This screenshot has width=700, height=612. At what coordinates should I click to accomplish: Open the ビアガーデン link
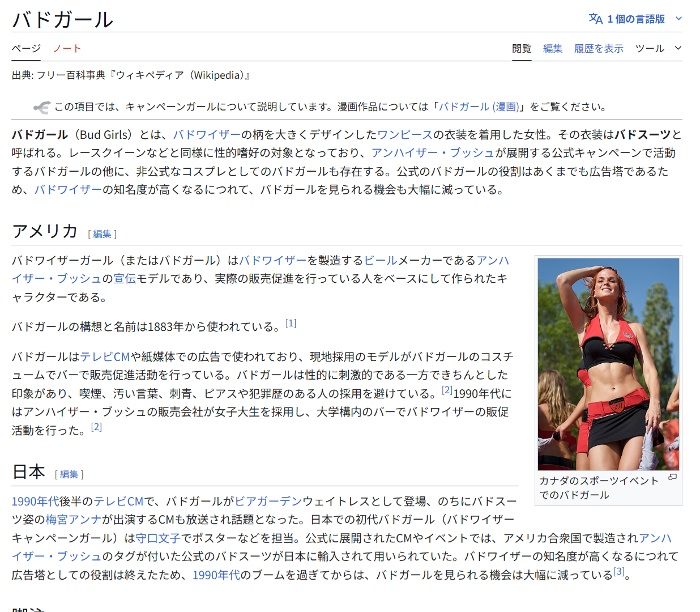click(268, 501)
